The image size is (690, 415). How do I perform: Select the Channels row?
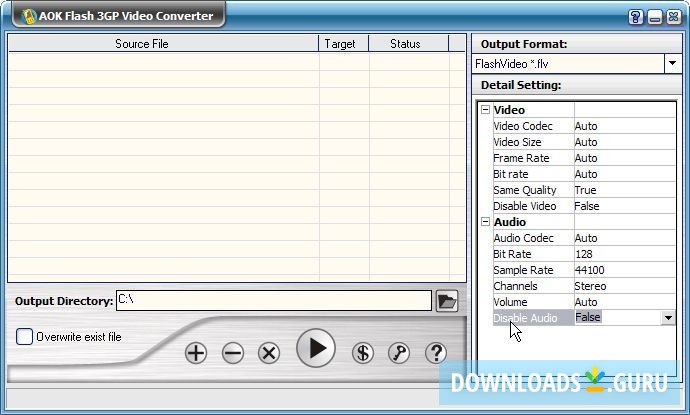pyautogui.click(x=584, y=286)
